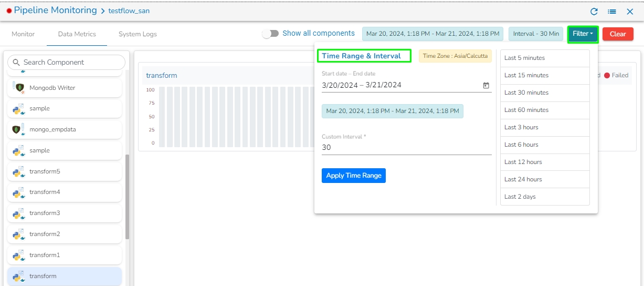
Task: Switch to the System Logs tab
Action: pyautogui.click(x=138, y=34)
